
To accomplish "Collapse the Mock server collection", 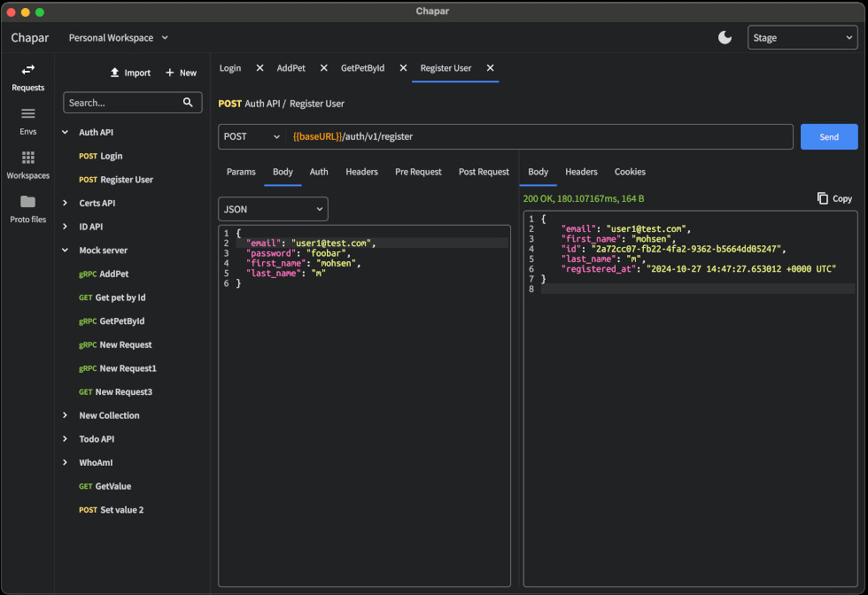I will point(66,251).
